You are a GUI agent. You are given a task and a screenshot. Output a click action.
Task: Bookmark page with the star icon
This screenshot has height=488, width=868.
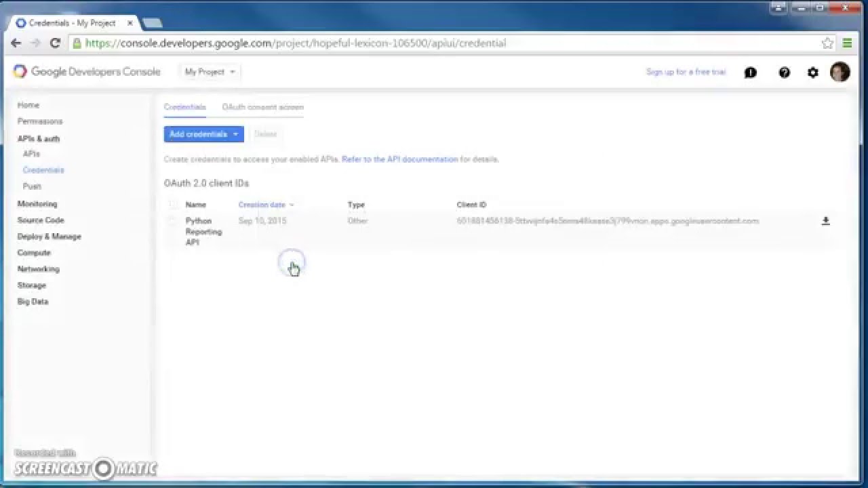tap(827, 43)
